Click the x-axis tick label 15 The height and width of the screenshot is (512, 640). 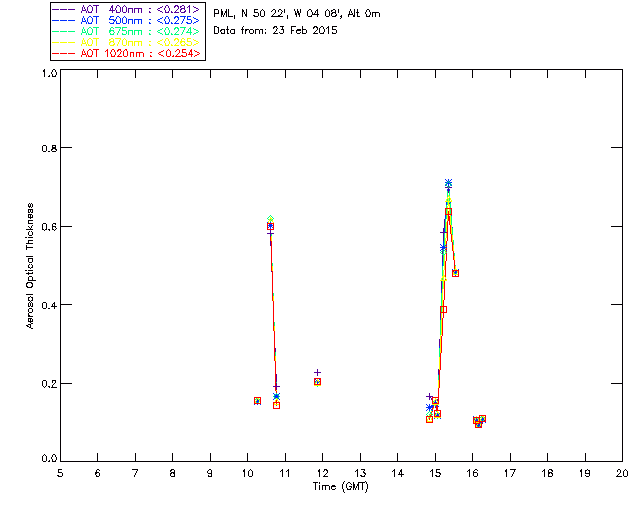point(435,473)
